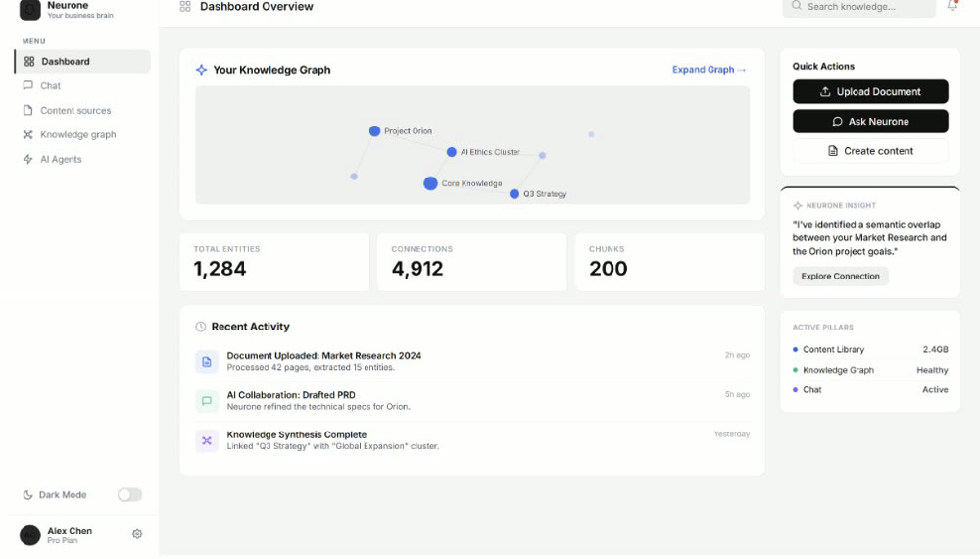
Task: Click the notification bell icon
Action: click(x=952, y=6)
